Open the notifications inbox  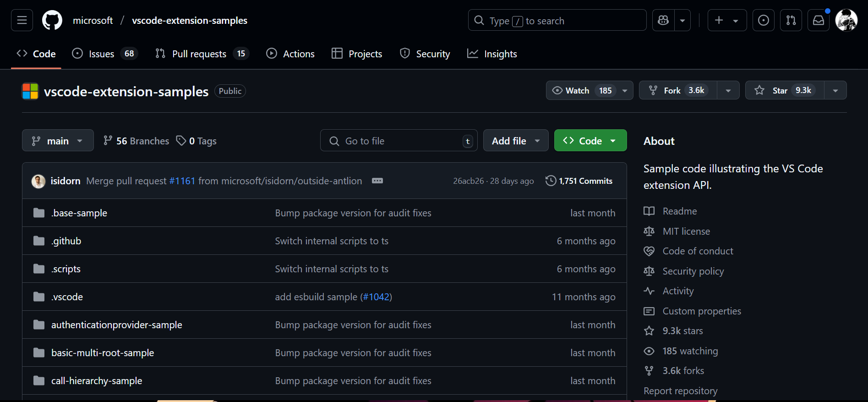[819, 20]
